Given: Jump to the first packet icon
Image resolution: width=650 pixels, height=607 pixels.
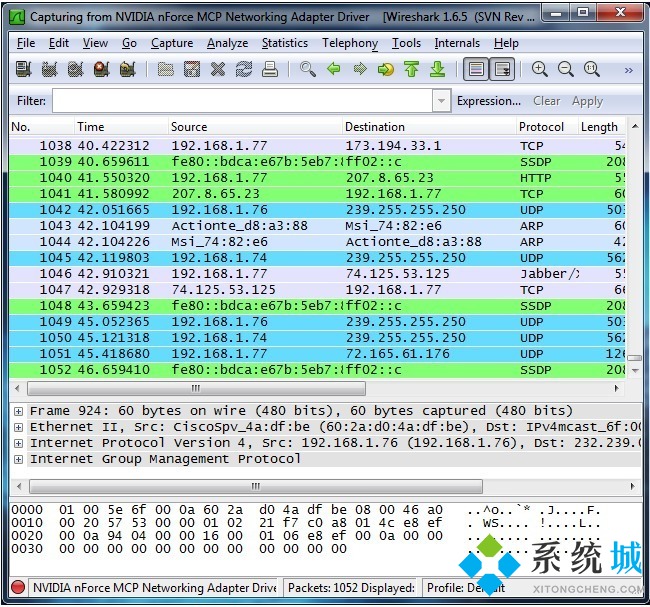Looking at the screenshot, I should point(411,69).
